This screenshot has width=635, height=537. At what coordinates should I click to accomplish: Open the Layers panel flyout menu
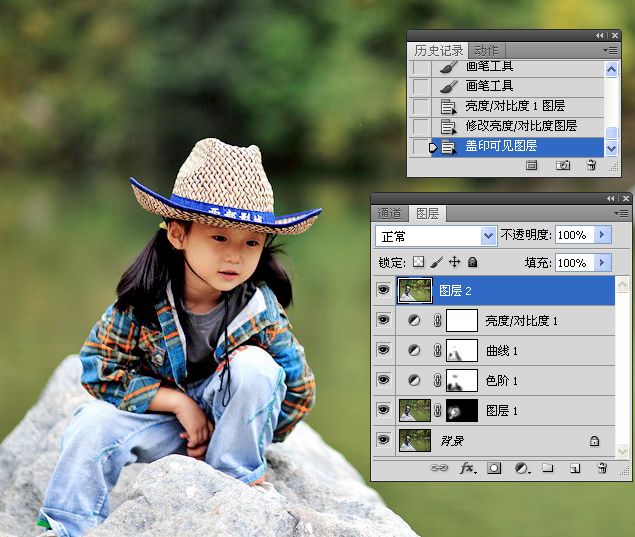tap(622, 213)
